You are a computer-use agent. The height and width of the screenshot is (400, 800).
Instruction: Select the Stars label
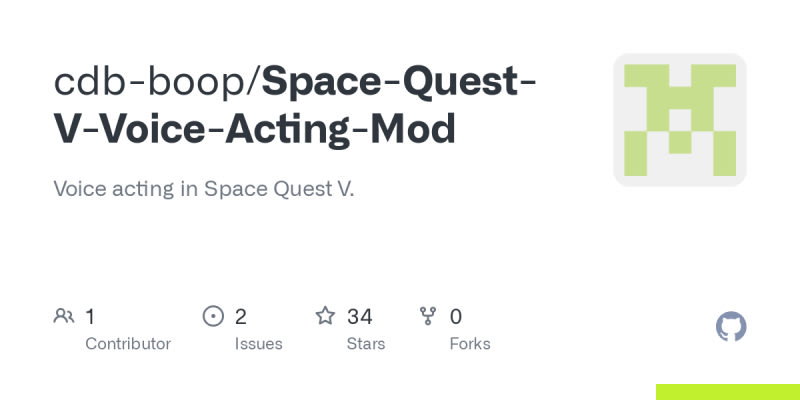[366, 344]
